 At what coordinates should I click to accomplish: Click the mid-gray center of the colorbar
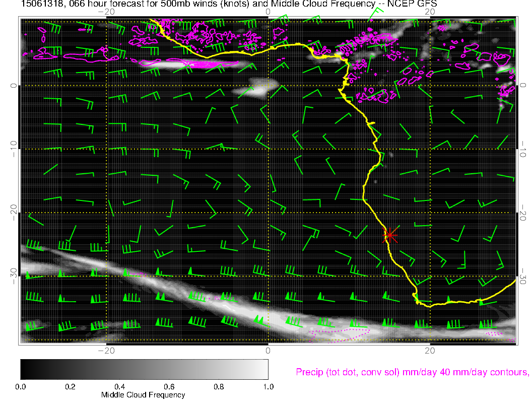[144, 369]
